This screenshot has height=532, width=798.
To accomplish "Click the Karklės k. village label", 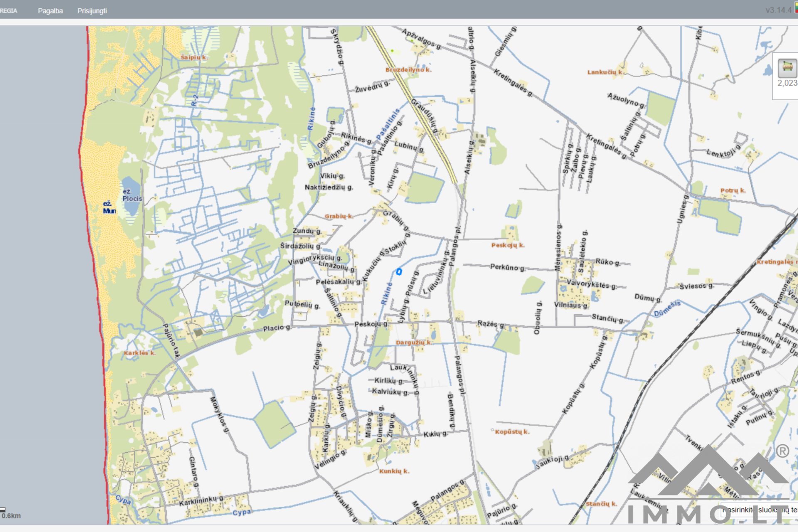I will [139, 353].
